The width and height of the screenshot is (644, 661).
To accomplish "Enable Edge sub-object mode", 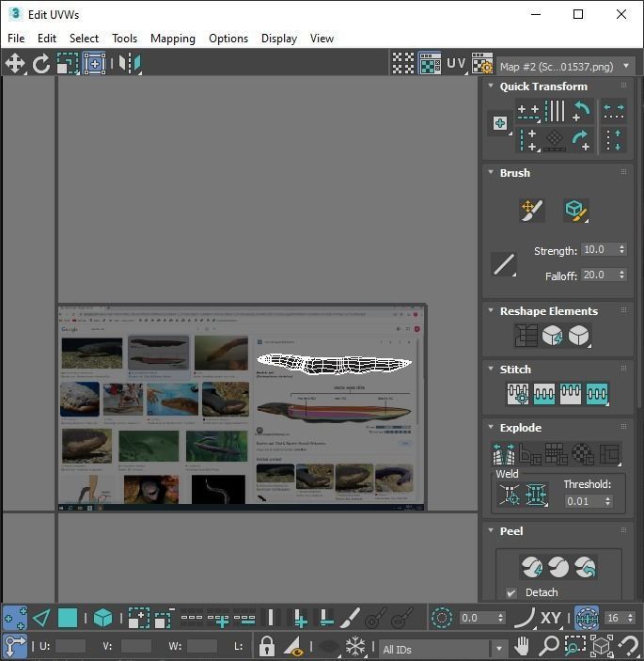I will (41, 619).
